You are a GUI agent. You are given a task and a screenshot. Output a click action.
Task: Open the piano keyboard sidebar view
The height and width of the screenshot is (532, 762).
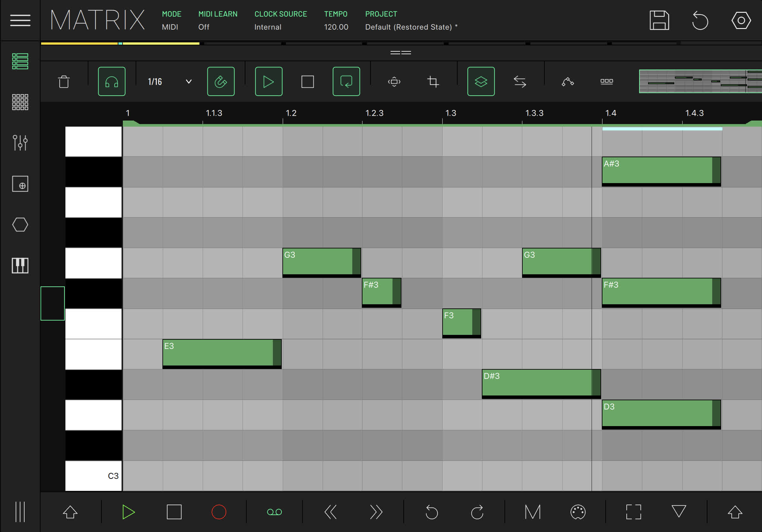pyautogui.click(x=20, y=265)
